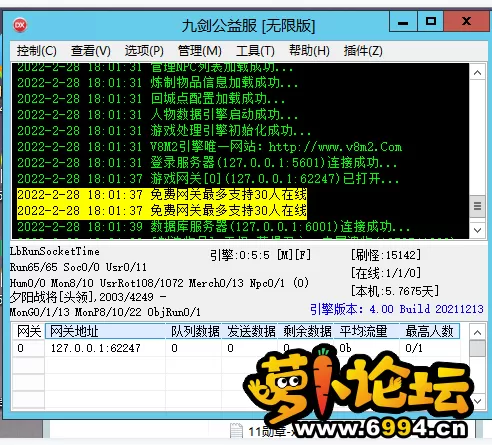The height and width of the screenshot is (445, 492).
Task: Click the MonG0/1/13 MonP8/10/22 ObjRun0/1 line
Action: coord(105,312)
